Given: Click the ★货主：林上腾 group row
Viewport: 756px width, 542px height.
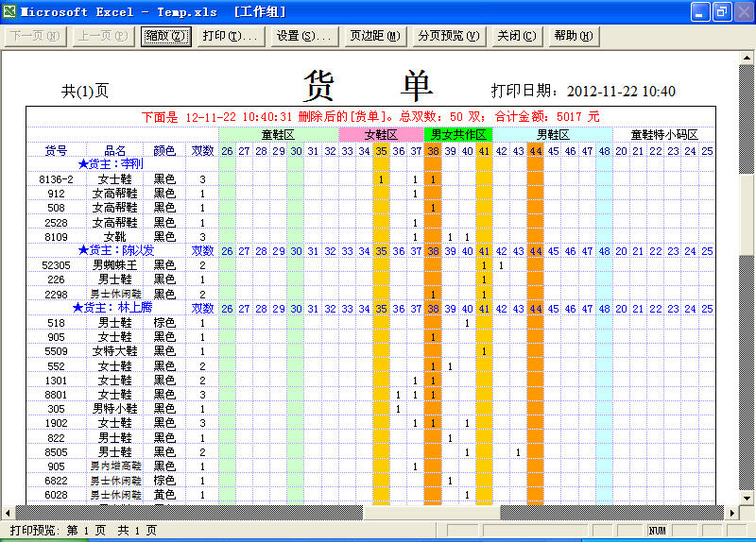Looking at the screenshot, I should [112, 308].
